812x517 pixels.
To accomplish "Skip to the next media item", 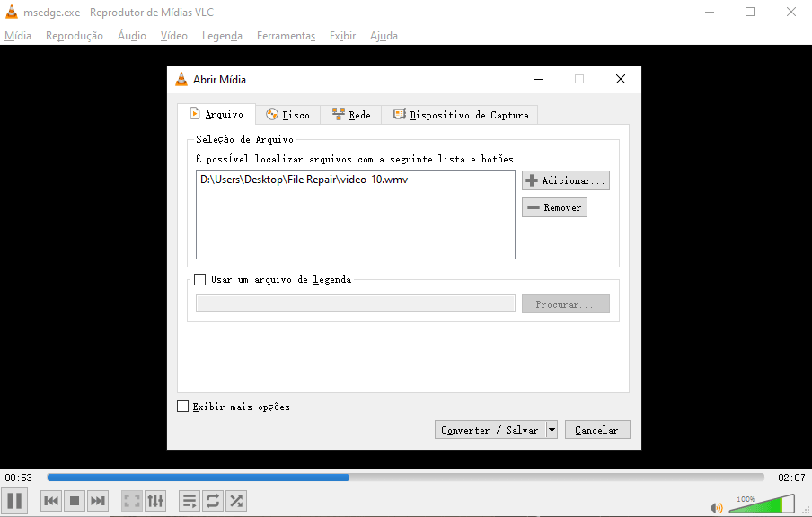I will pyautogui.click(x=97, y=500).
